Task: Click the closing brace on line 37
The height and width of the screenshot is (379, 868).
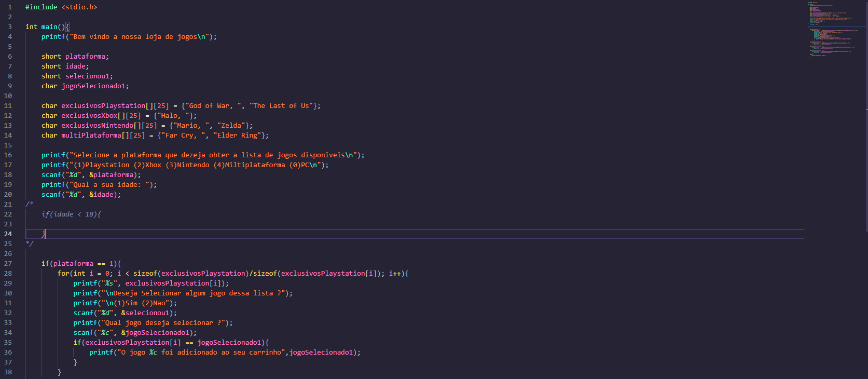Action: click(75, 362)
